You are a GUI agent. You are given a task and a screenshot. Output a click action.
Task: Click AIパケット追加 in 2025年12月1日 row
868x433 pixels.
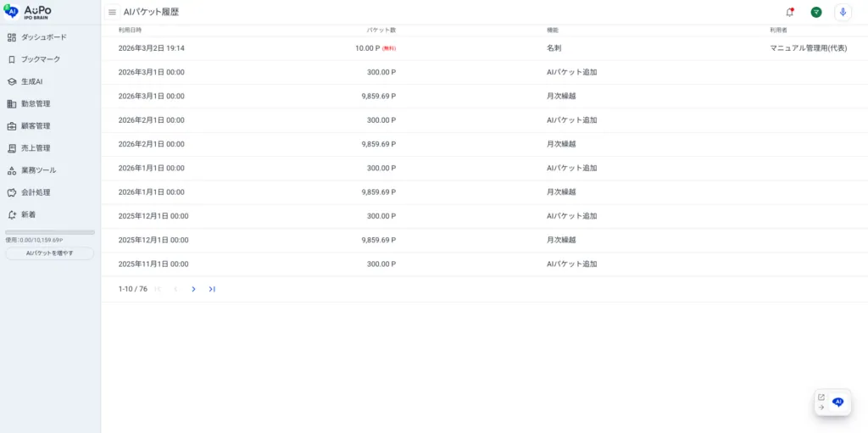coord(572,216)
